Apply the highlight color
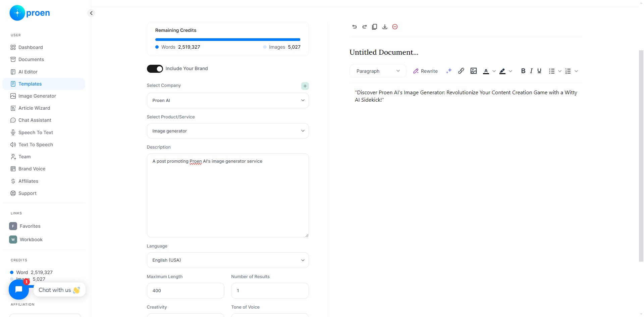 pos(502,71)
